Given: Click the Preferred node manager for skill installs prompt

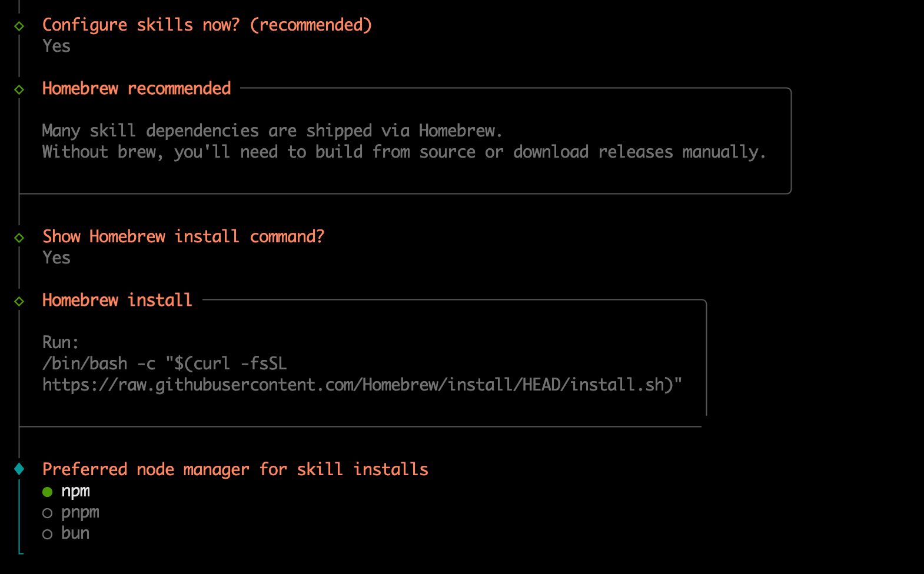Looking at the screenshot, I should tap(235, 469).
